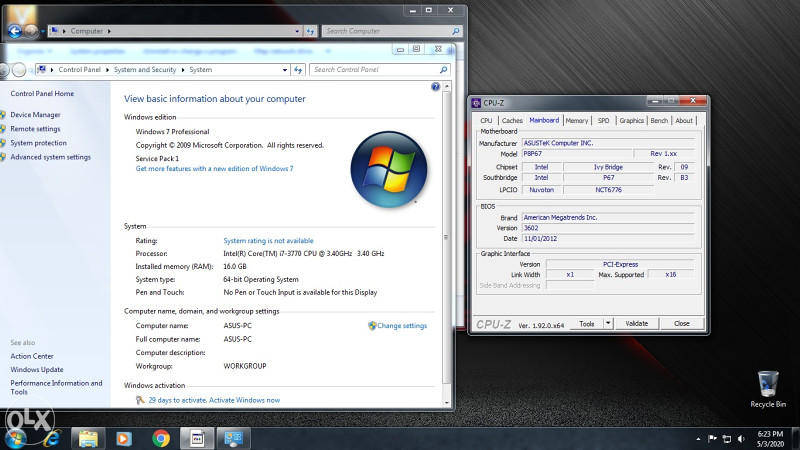Click the taskbar clock showing 6:23 PM
Image resolution: width=800 pixels, height=450 pixels.
770,439
